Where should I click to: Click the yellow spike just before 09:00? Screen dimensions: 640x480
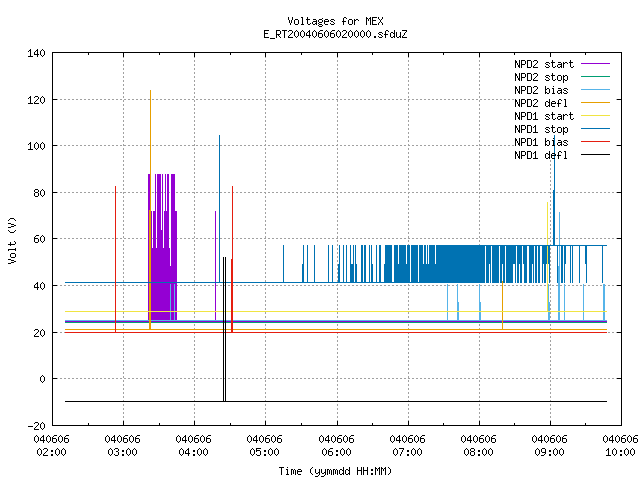click(547, 257)
